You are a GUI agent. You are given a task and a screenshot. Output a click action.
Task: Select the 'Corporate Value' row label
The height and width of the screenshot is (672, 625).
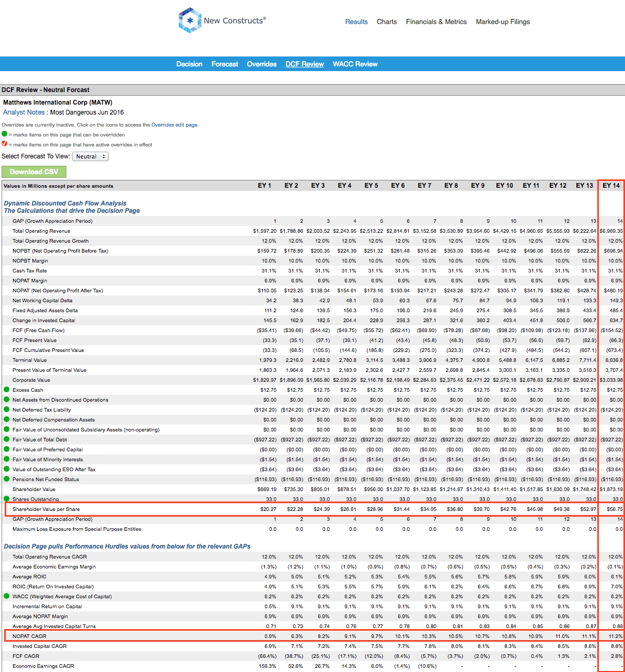pos(31,380)
